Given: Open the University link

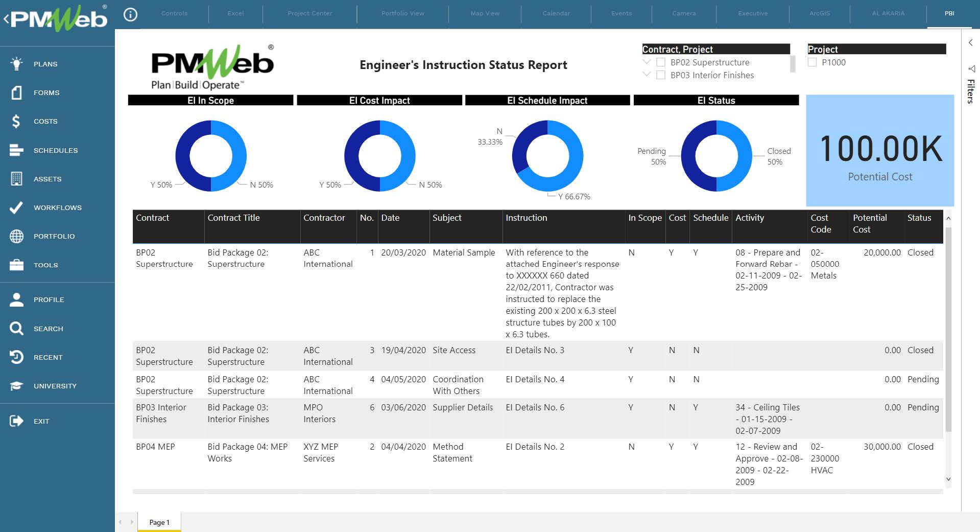Looking at the screenshot, I should pyautogui.click(x=16, y=385).
